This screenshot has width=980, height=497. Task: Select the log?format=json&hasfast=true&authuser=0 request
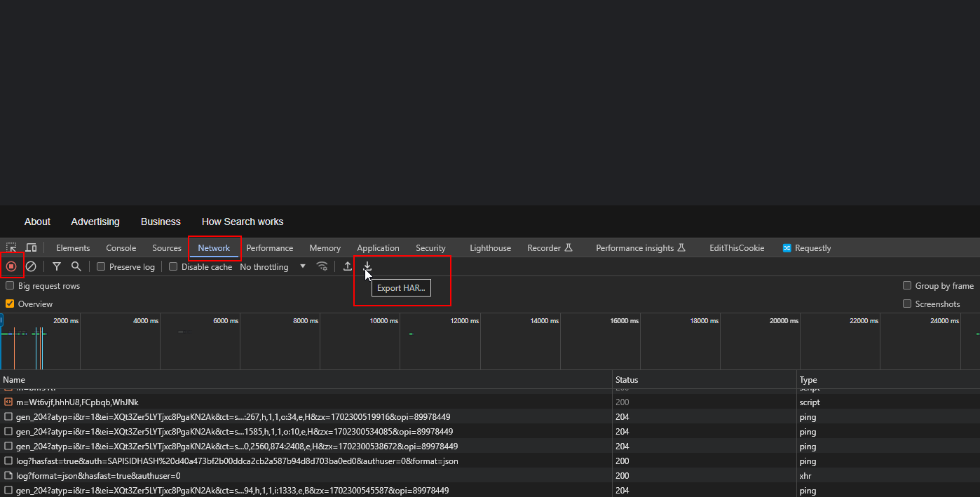click(98, 476)
